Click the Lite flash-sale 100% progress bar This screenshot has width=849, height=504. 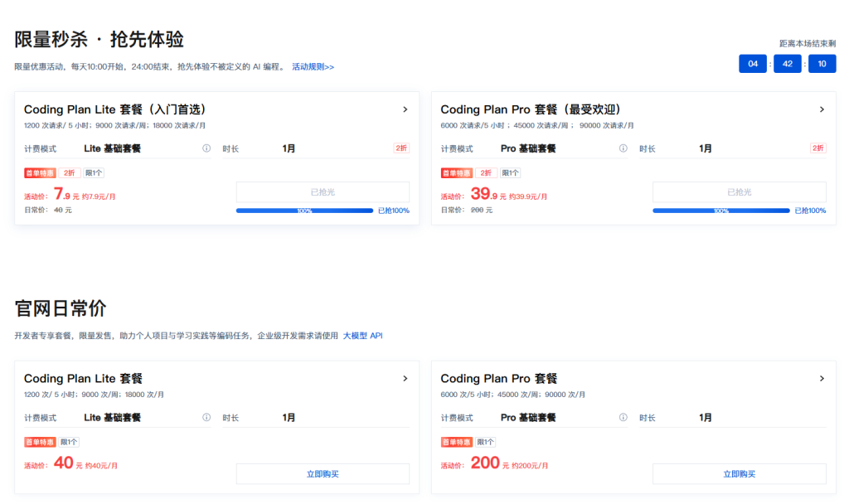(x=305, y=211)
